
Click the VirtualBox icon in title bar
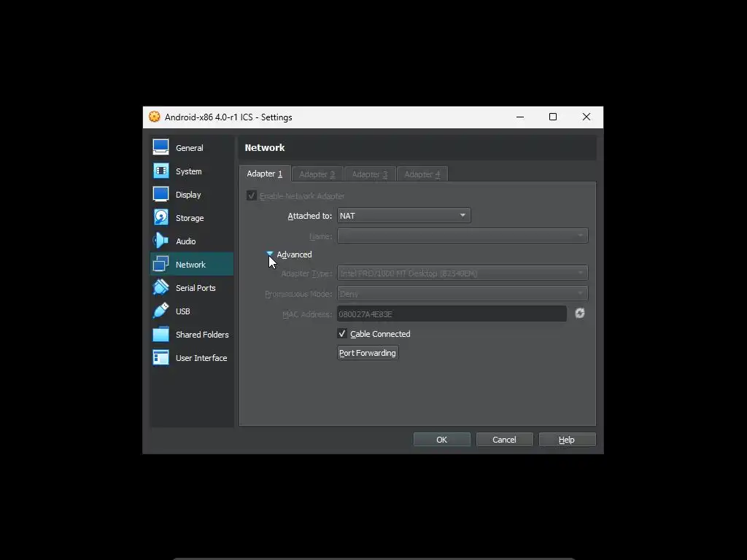point(155,117)
